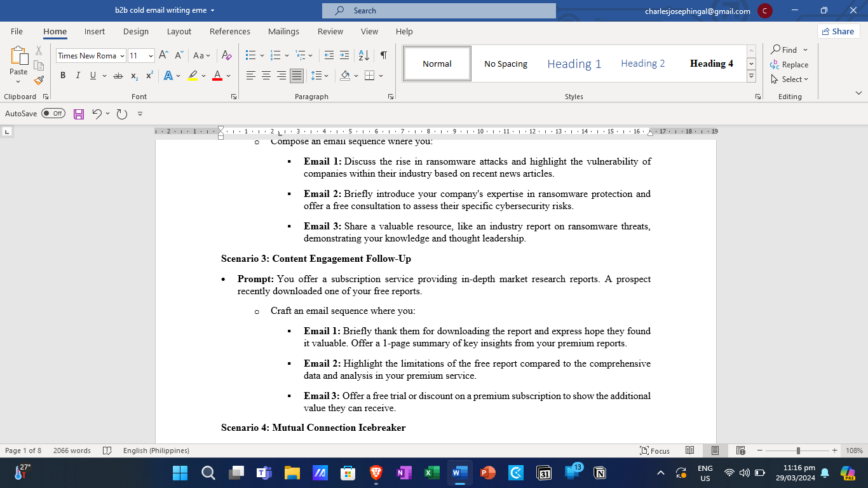Switch to the Layout tab
The image size is (868, 488).
pyautogui.click(x=179, y=31)
